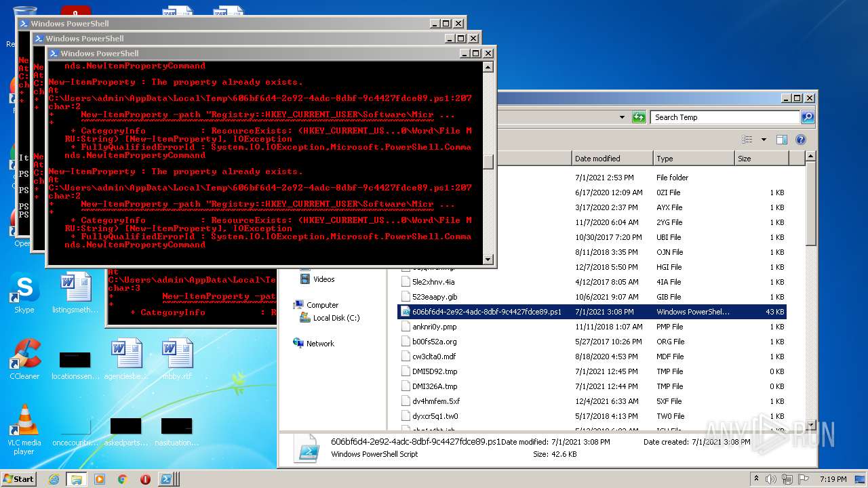Launch Windows Media Player from taskbar

coord(99,479)
